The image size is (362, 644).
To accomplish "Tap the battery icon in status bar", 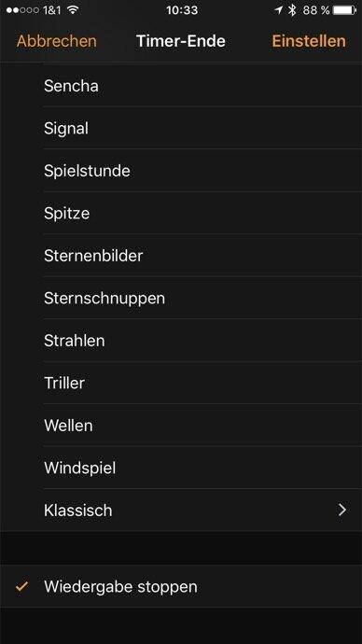I will pos(345,10).
